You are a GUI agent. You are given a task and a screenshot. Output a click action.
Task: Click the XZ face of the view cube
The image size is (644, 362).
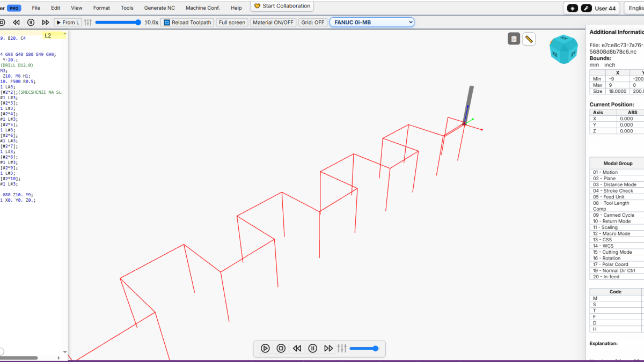[x=555, y=53]
